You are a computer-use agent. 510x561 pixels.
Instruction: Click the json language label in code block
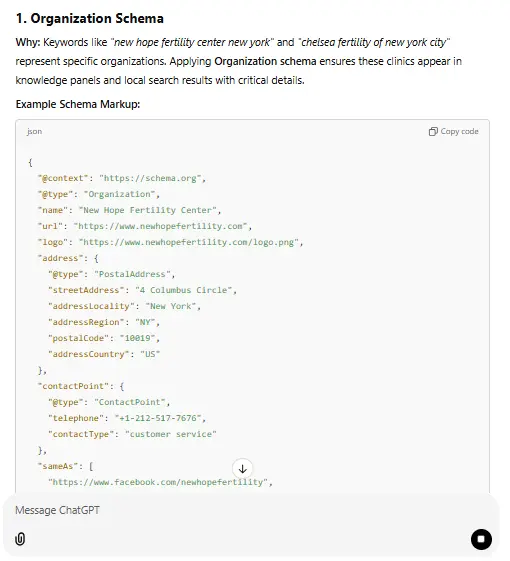tap(34, 132)
